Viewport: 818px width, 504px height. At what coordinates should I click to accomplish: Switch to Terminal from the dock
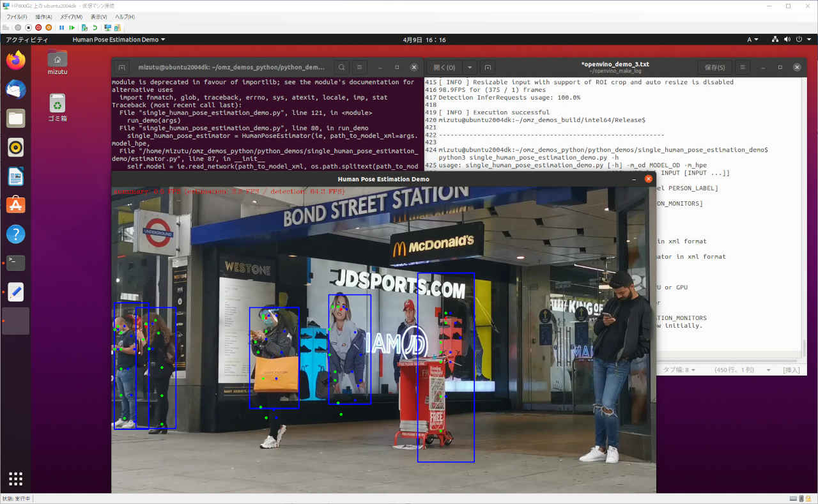coord(16,263)
